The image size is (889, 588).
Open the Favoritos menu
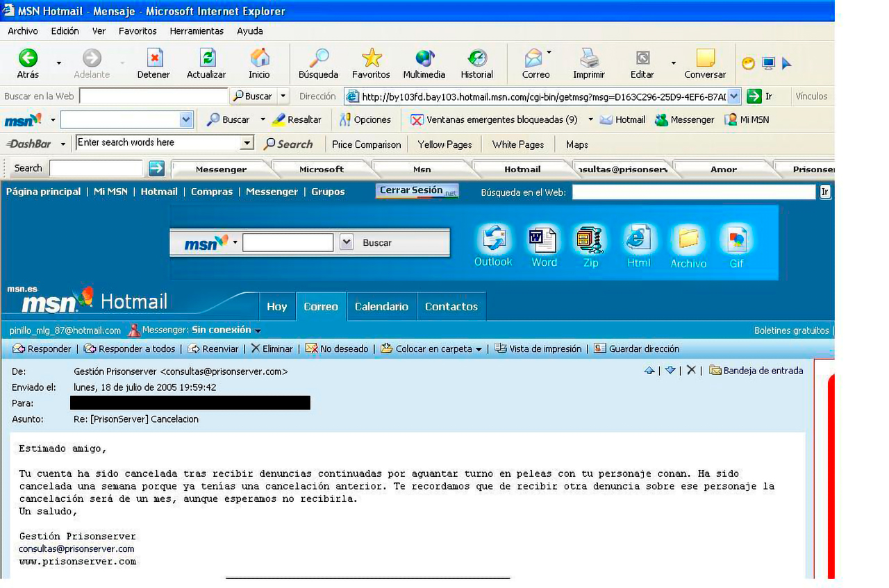coord(138,31)
